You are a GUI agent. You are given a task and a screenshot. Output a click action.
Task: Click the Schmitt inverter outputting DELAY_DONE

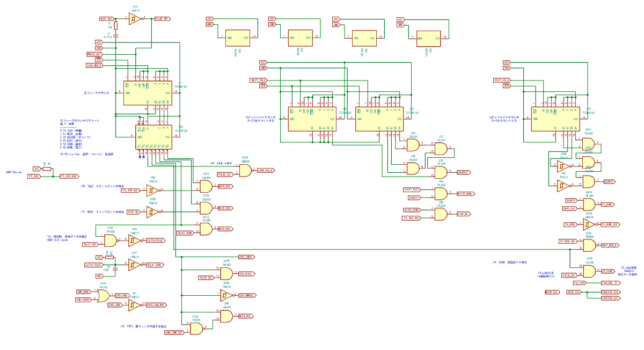click(x=134, y=264)
